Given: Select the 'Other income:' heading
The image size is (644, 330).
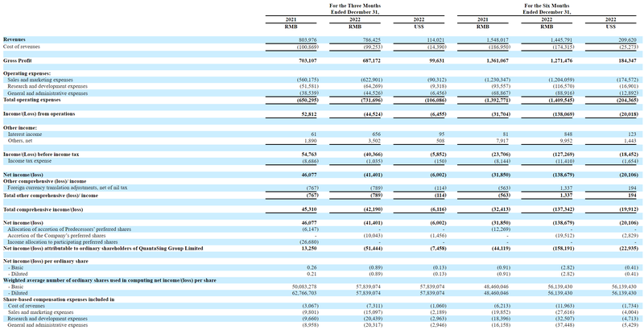Looking at the screenshot, I should coord(19,128).
